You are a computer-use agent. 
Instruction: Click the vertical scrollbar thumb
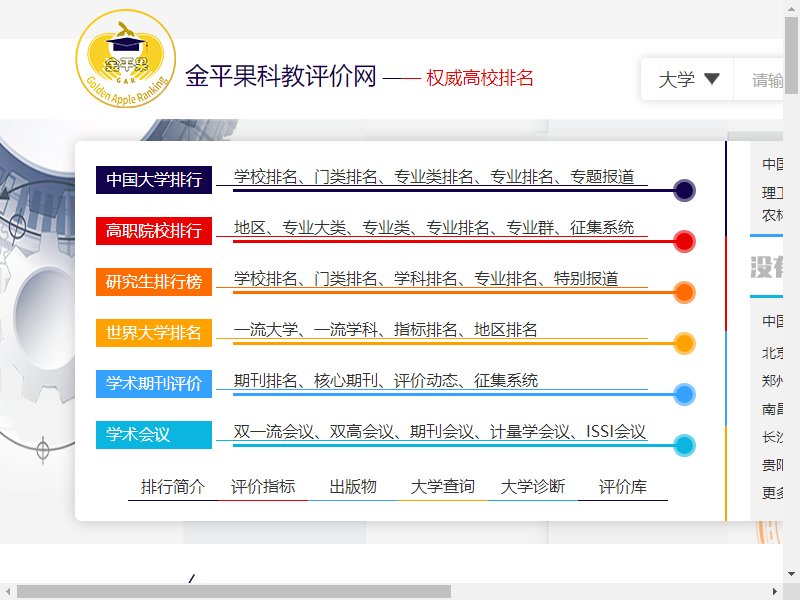tap(791, 55)
